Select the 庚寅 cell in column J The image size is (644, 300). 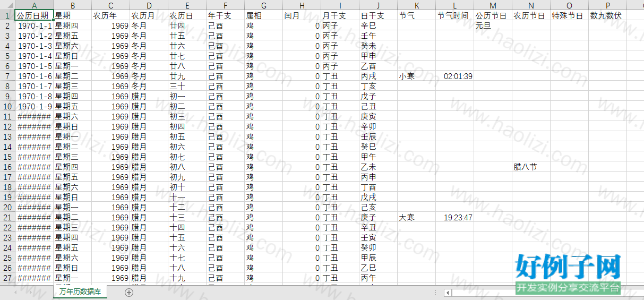379,116
